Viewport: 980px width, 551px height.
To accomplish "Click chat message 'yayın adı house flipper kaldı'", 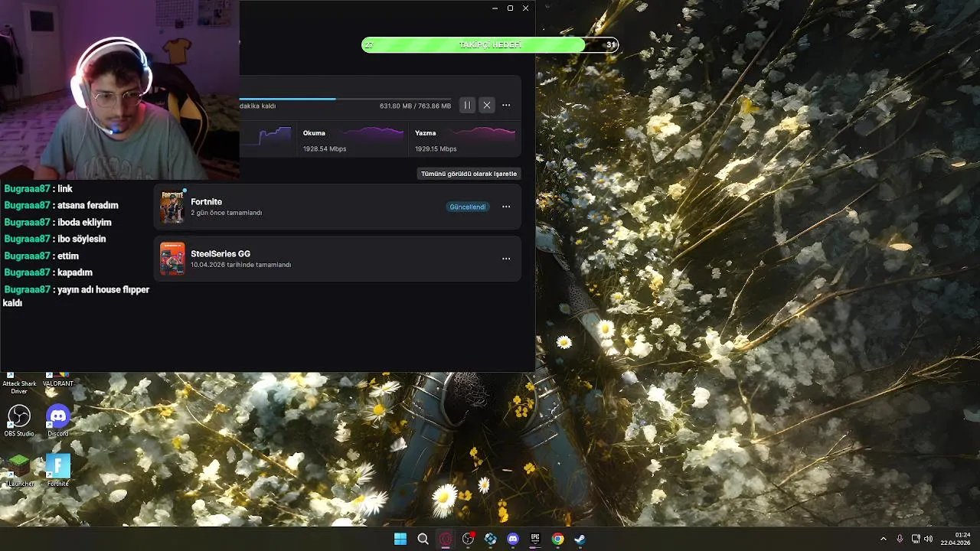I will tap(77, 296).
